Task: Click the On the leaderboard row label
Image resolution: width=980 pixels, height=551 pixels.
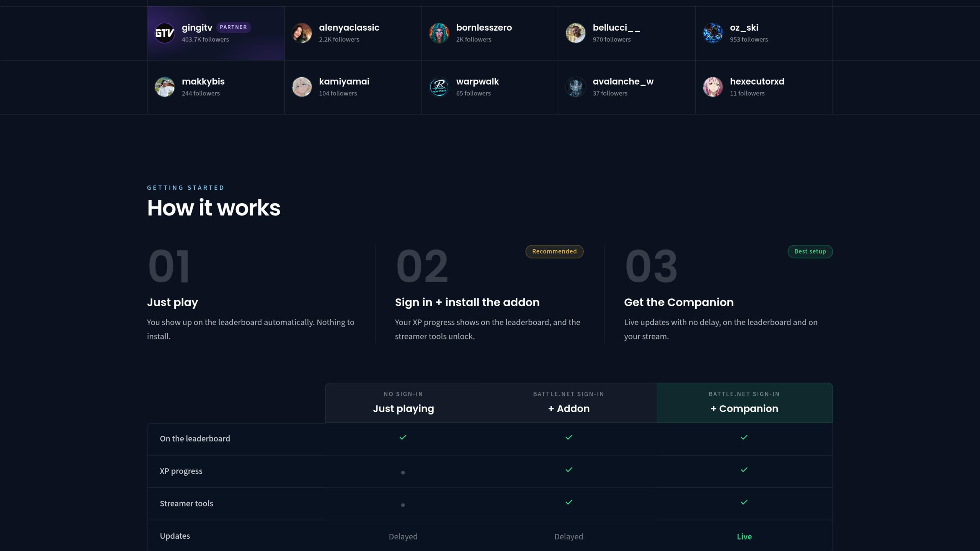Action: 195,439
